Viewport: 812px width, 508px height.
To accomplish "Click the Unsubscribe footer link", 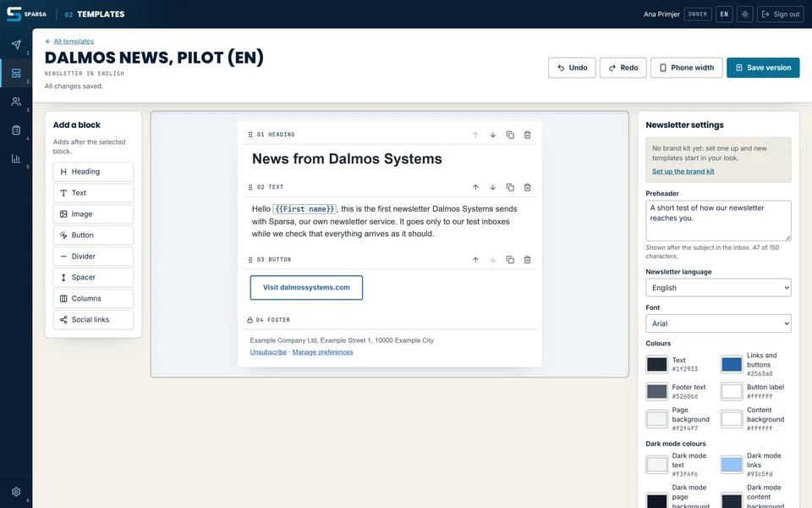I will [x=268, y=352].
